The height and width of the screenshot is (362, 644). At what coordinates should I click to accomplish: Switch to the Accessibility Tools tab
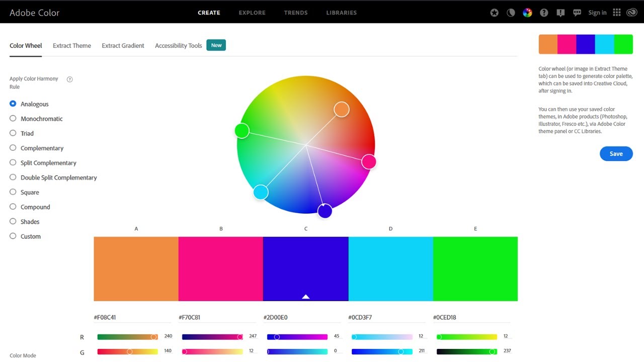[x=179, y=45]
